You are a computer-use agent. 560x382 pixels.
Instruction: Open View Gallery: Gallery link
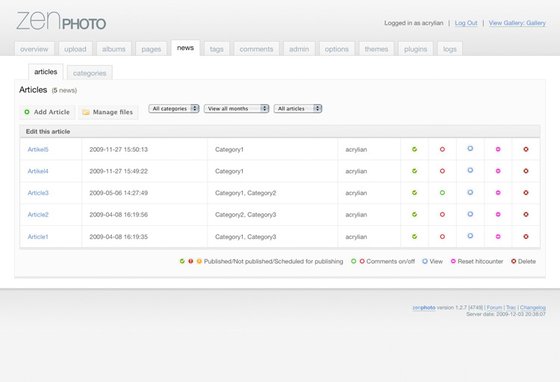tap(517, 23)
